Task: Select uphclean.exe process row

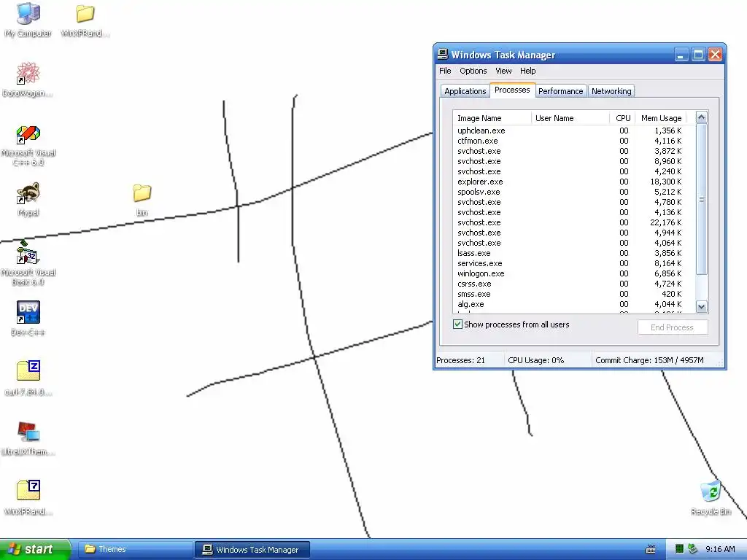Action: click(573, 131)
